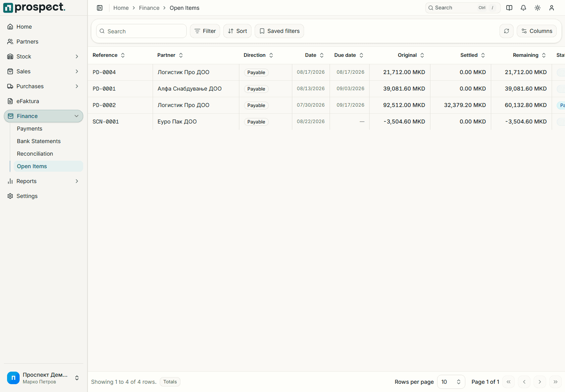565x392 pixels.
Task: Toggle light/dark theme sun icon
Action: pos(538,8)
